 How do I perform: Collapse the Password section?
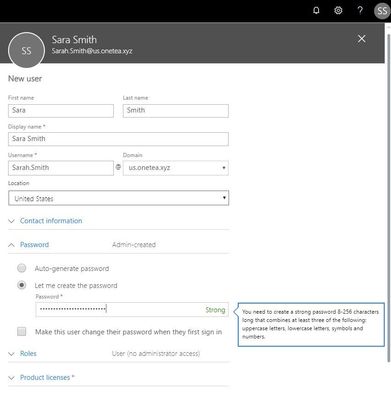pyautogui.click(x=34, y=245)
